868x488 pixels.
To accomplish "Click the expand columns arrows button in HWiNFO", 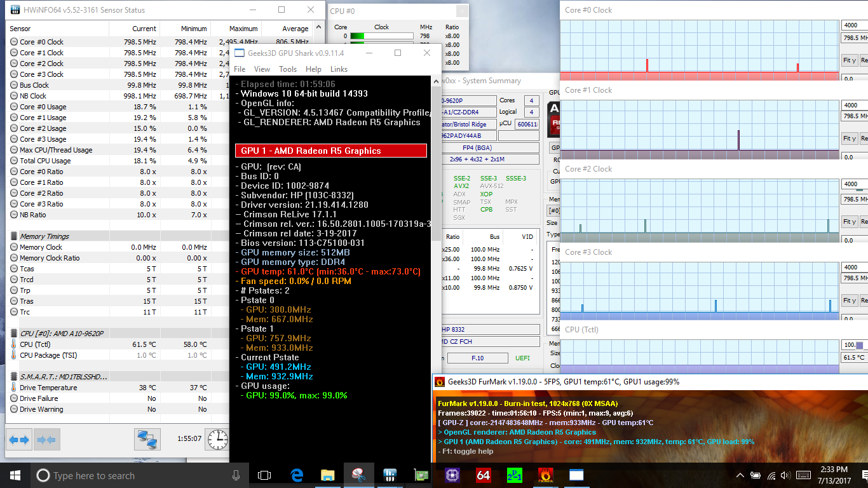I will [x=18, y=439].
